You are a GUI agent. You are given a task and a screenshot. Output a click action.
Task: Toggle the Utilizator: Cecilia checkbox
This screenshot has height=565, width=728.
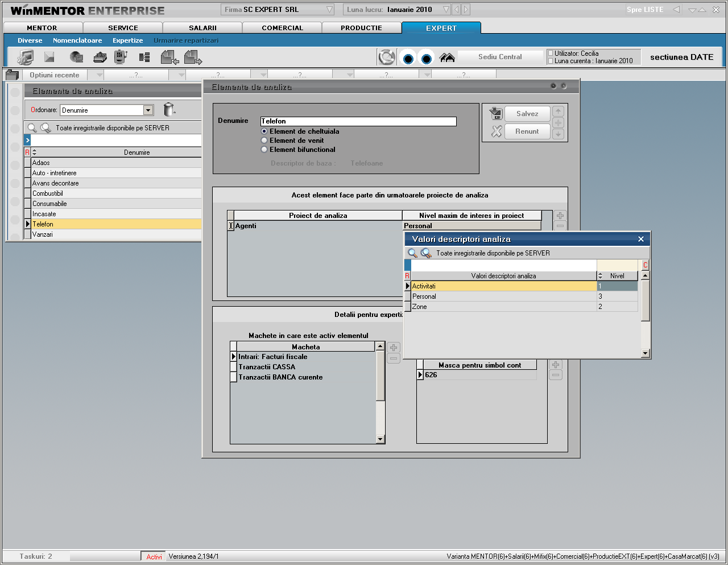tap(550, 53)
